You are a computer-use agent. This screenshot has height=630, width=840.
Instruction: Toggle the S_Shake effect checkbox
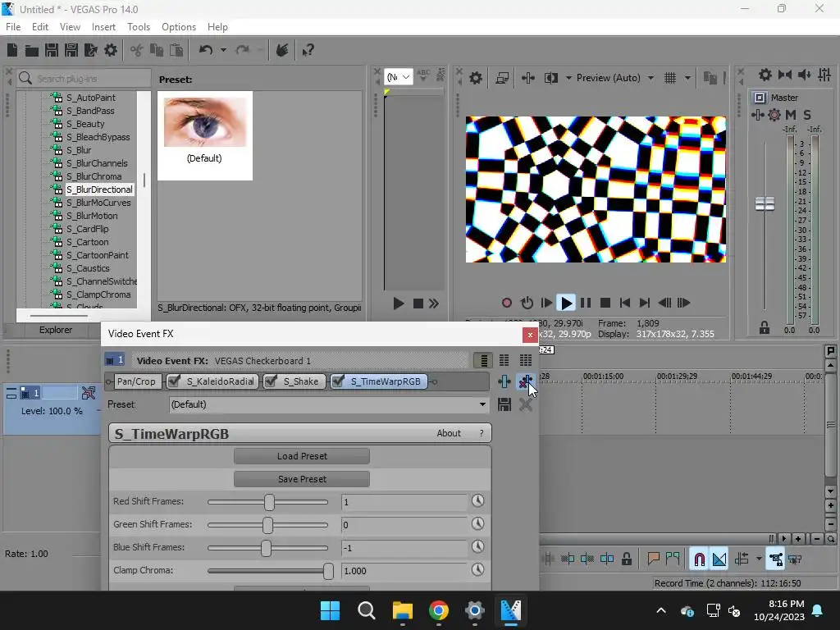271,381
